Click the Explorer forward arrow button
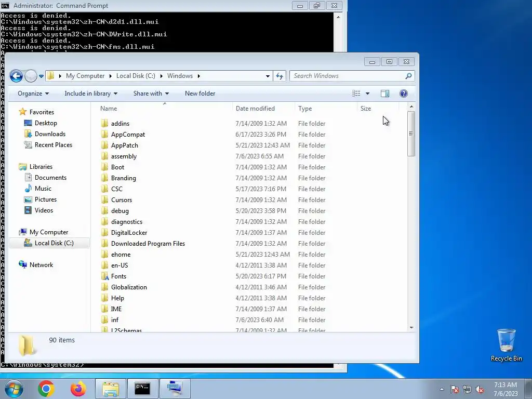The image size is (532, 399). [31, 76]
